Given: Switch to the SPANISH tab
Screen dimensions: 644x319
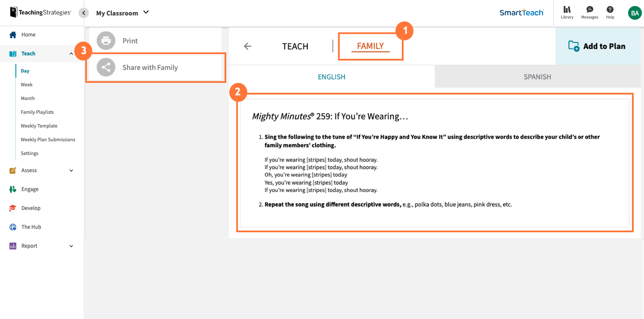Looking at the screenshot, I should 537,76.
